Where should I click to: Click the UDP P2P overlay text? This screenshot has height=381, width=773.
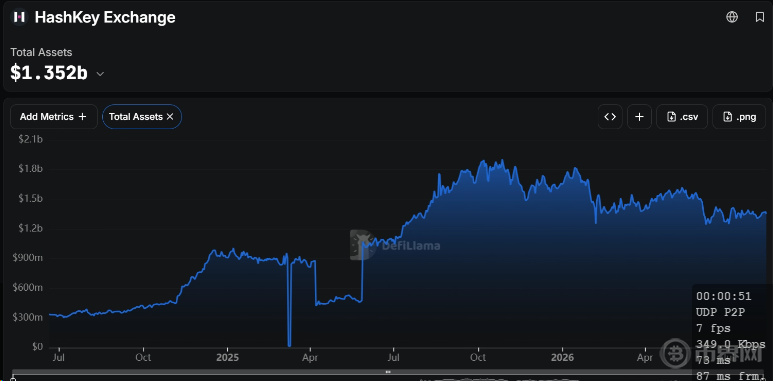(x=720, y=312)
